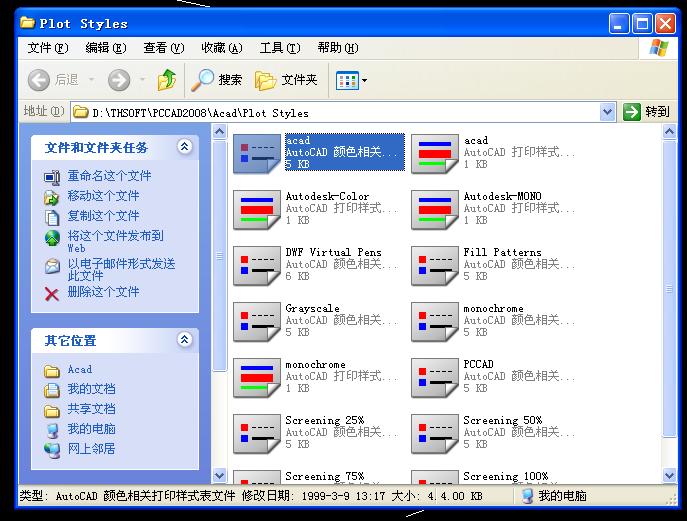The image size is (687, 521).
Task: Select the Autodesk-Color plot style icon
Action: point(257,210)
